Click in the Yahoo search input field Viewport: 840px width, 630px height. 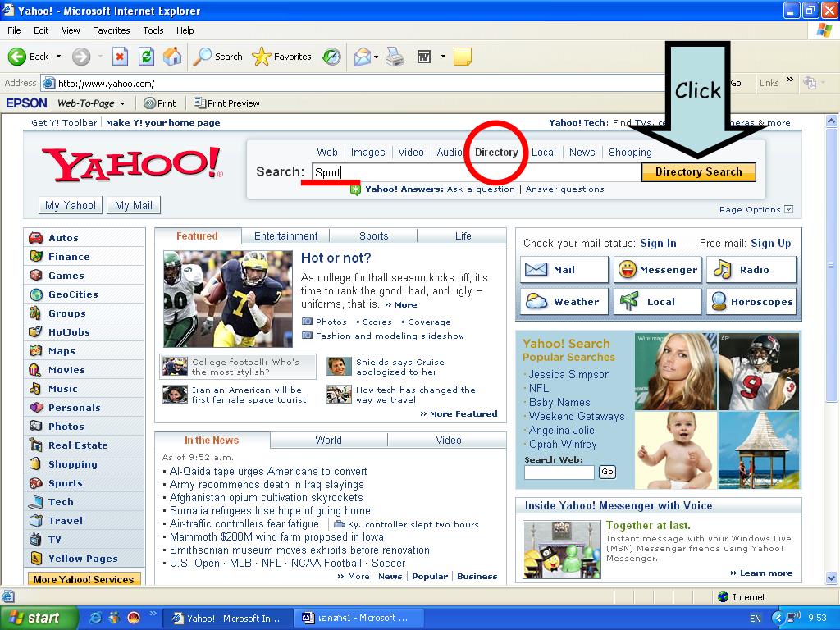[477, 172]
